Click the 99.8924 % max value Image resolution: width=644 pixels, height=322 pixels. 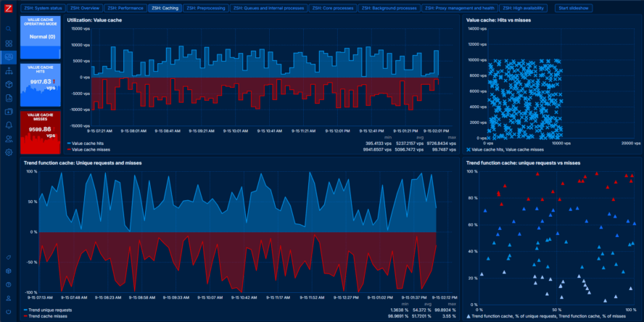pyautogui.click(x=446, y=310)
